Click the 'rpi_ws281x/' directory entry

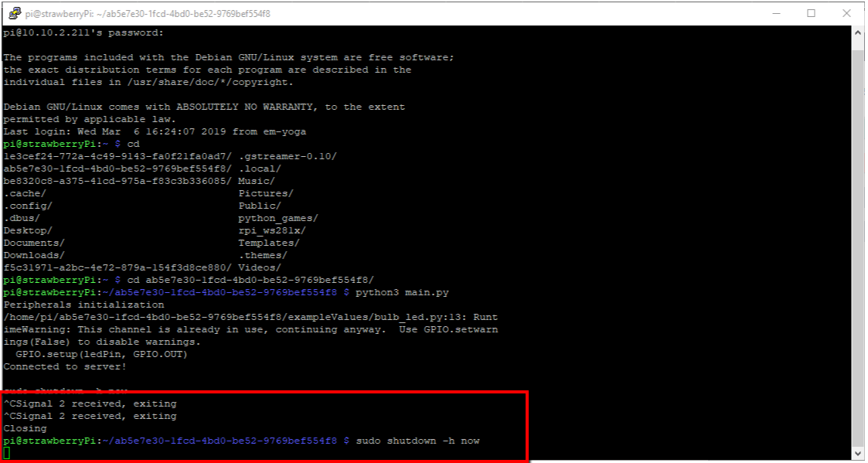tap(272, 230)
